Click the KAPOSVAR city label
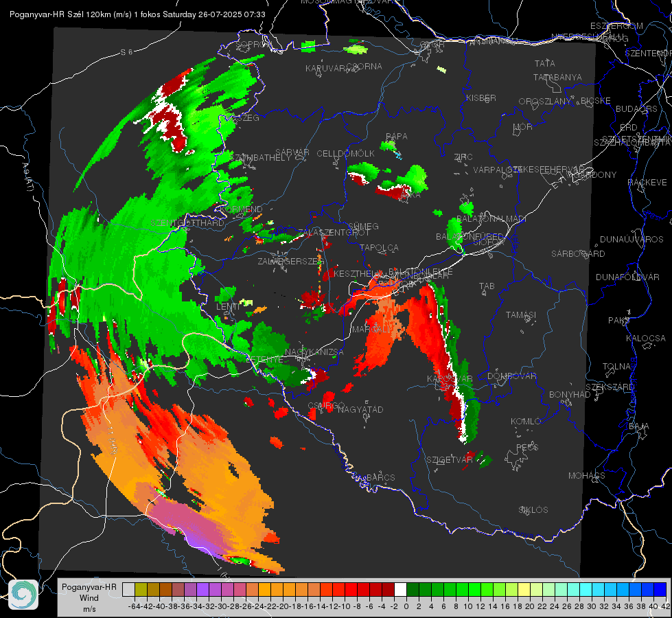 click(x=450, y=378)
